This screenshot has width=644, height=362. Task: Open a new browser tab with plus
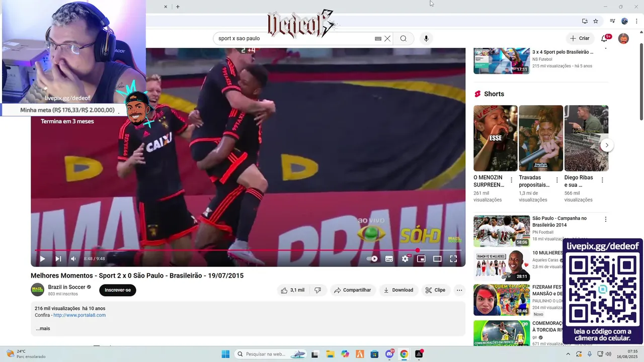(x=178, y=7)
